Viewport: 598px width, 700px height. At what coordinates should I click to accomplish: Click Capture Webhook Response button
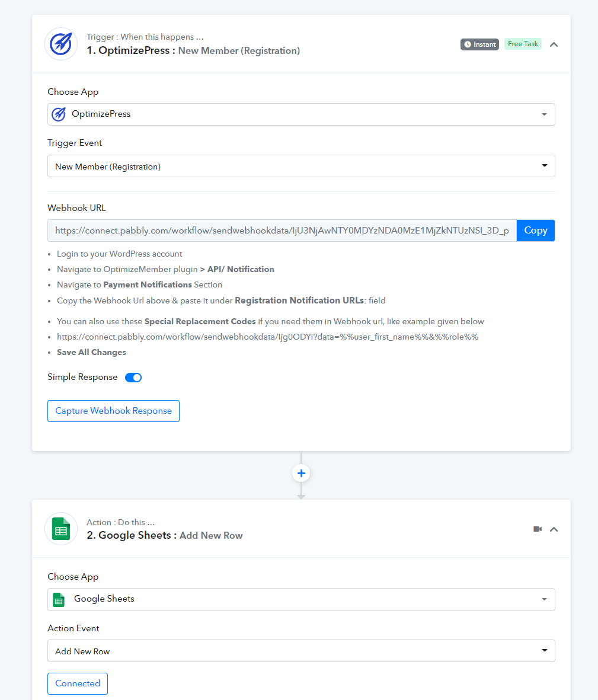coord(113,411)
